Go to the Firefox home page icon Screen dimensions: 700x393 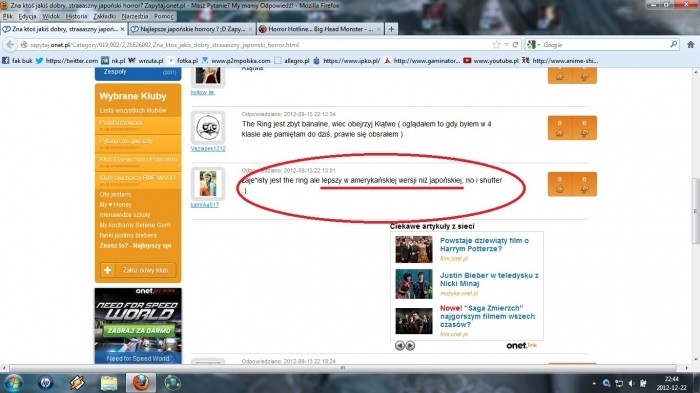(691, 45)
